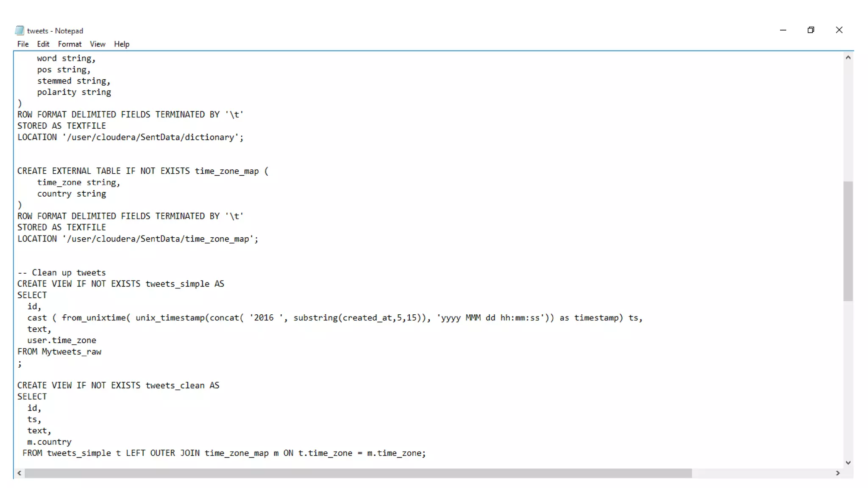Open the Help menu
868x488 pixels.
pyautogui.click(x=122, y=44)
